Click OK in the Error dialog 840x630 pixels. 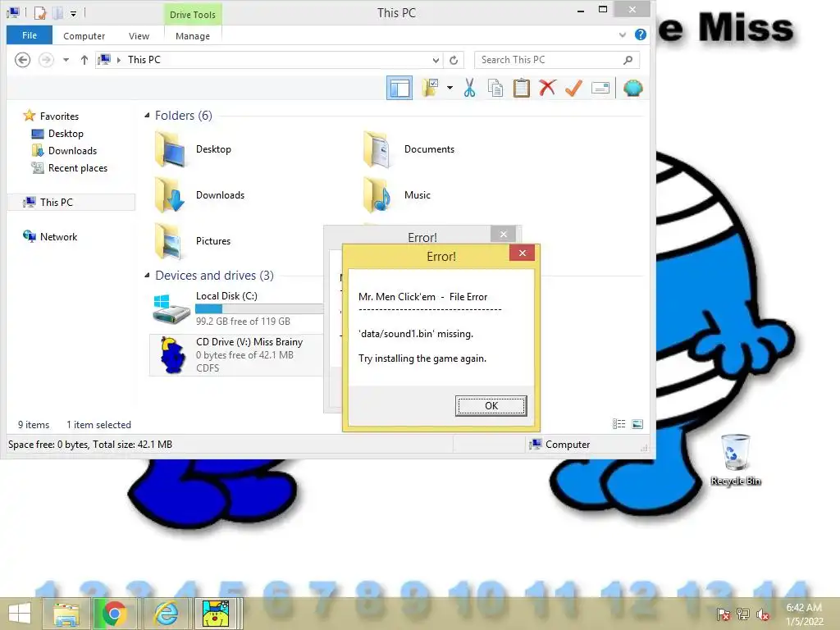(x=491, y=405)
